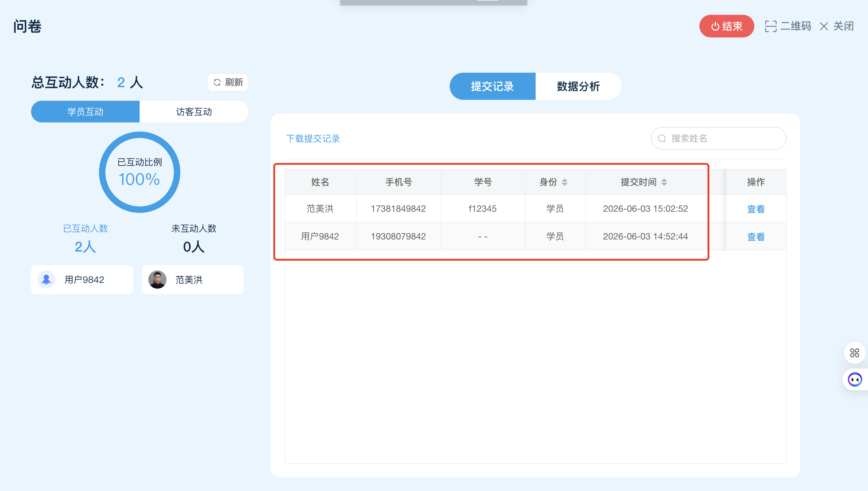Sort the table by 提交时间 column

tap(664, 182)
